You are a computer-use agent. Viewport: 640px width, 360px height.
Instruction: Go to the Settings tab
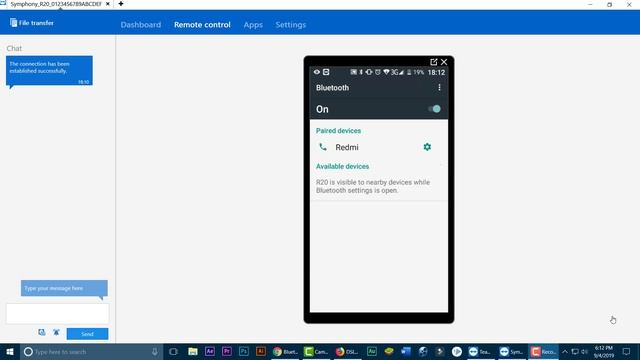click(x=291, y=24)
